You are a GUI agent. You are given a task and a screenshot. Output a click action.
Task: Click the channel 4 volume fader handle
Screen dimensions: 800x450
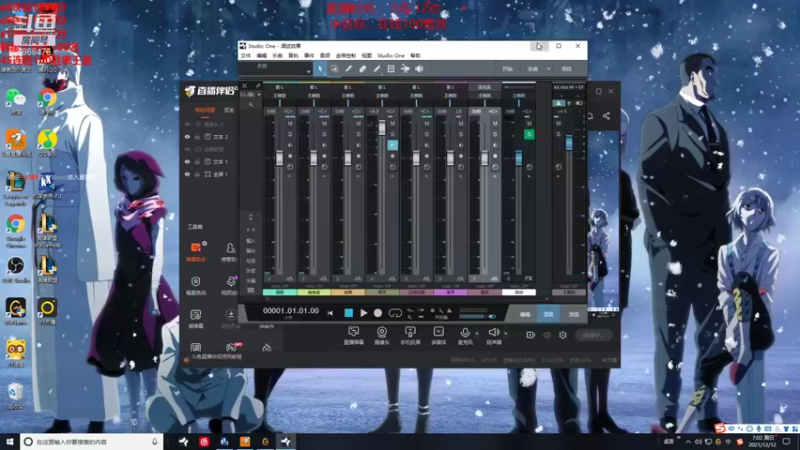pyautogui.click(x=382, y=127)
